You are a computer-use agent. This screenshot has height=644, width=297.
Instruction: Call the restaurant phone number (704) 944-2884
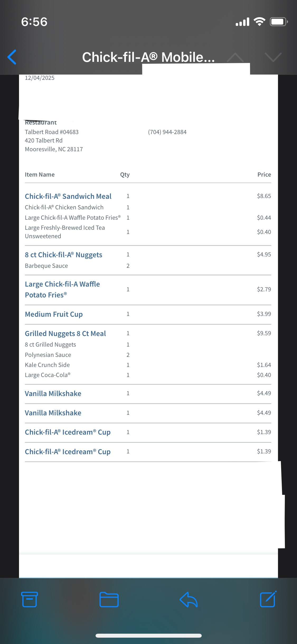(167, 132)
